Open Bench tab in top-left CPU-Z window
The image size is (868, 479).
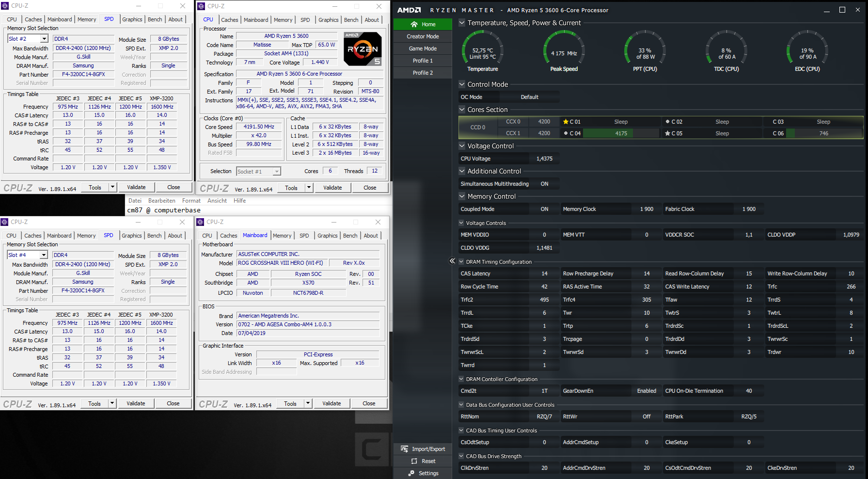(x=155, y=19)
